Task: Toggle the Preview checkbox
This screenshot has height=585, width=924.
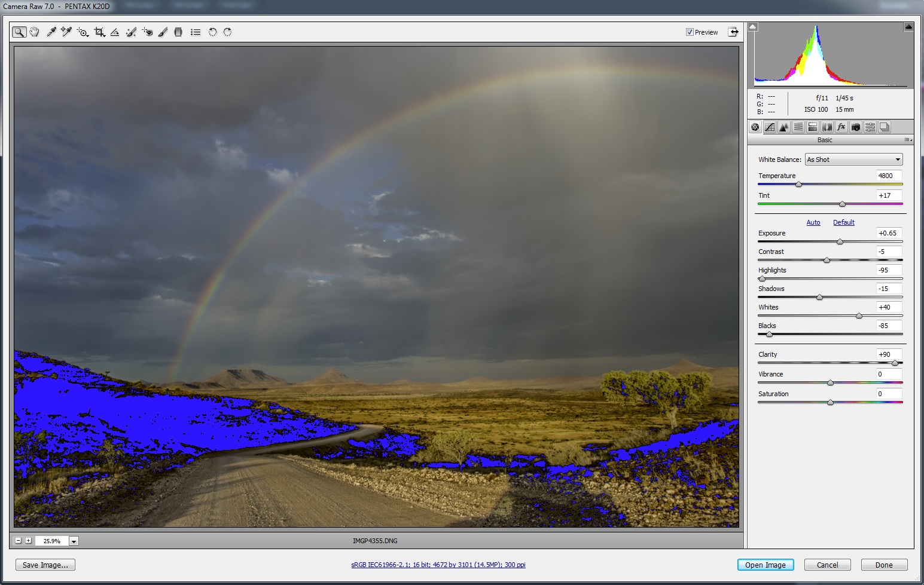Action: (x=690, y=32)
